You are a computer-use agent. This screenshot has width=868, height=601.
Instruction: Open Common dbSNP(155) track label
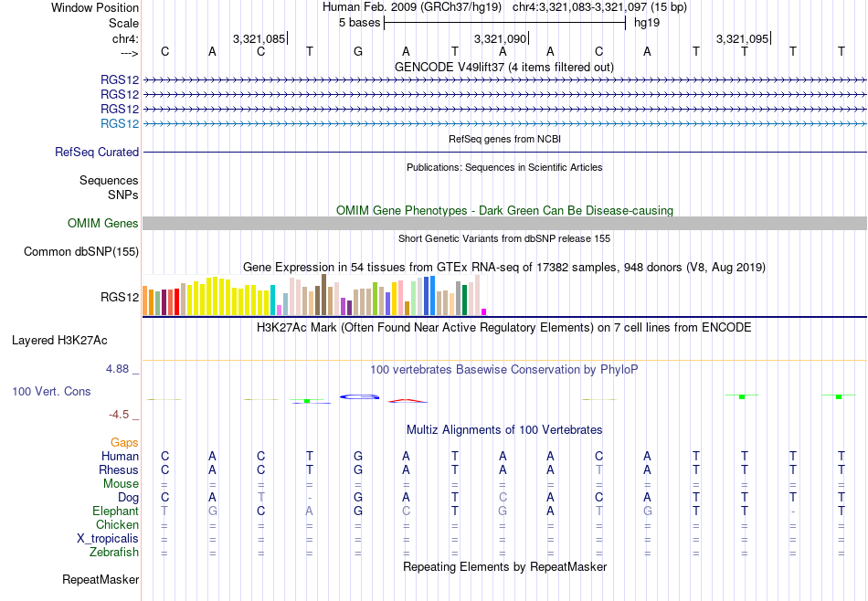[81, 252]
